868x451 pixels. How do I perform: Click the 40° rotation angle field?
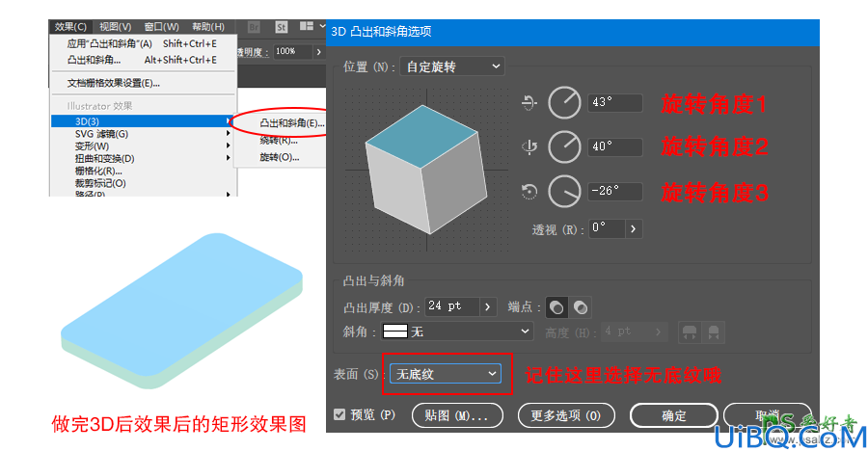click(615, 146)
